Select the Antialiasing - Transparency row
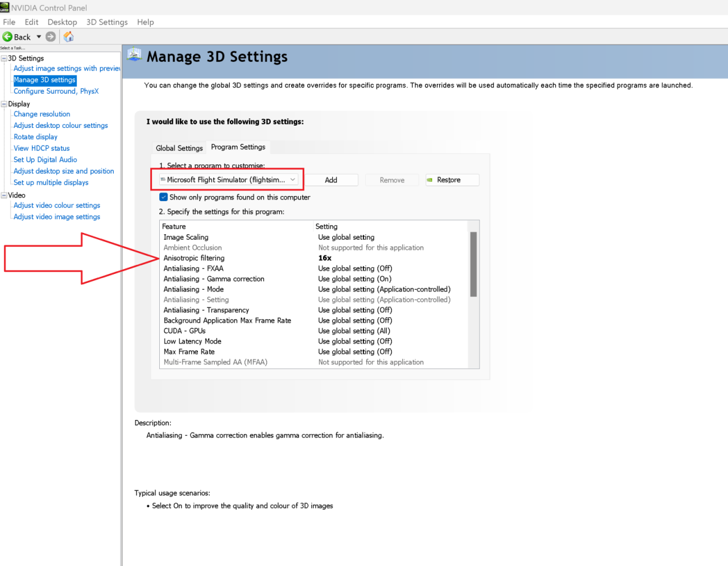Screen dimensions: 728x566 (314, 310)
